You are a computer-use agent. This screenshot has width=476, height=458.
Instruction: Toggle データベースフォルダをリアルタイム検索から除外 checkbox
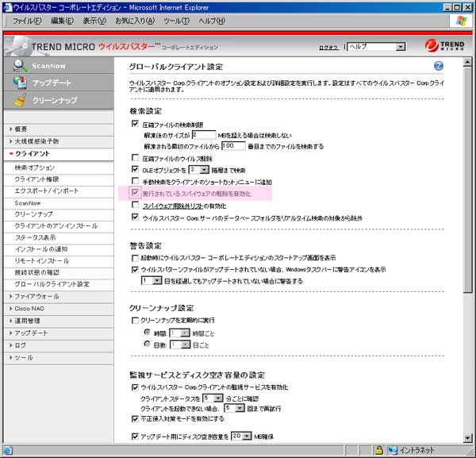click(135, 217)
